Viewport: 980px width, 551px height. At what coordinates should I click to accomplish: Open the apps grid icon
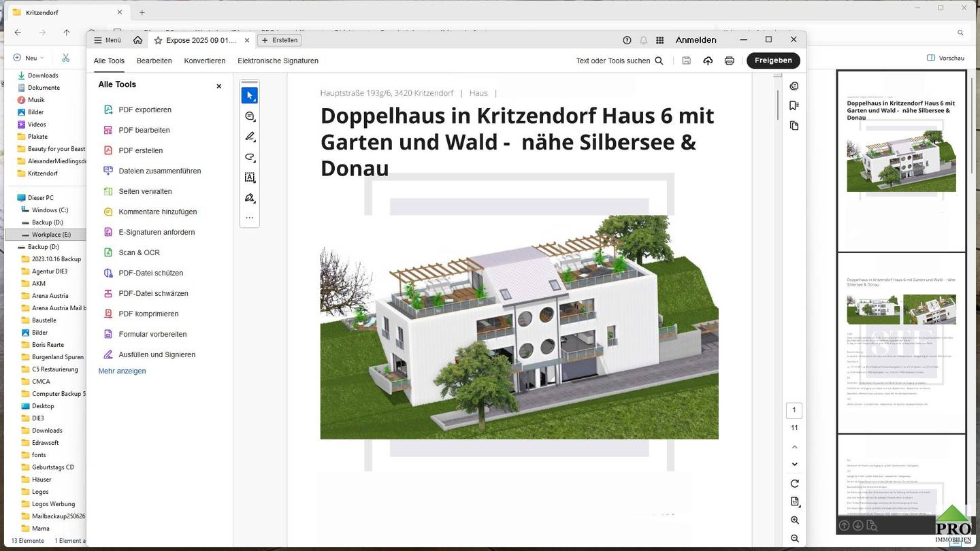[659, 40]
